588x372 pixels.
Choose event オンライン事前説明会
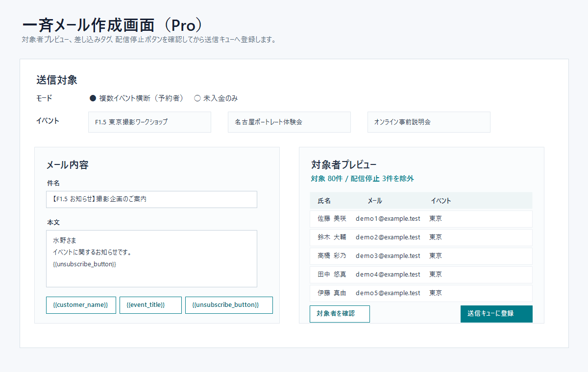tap(429, 122)
